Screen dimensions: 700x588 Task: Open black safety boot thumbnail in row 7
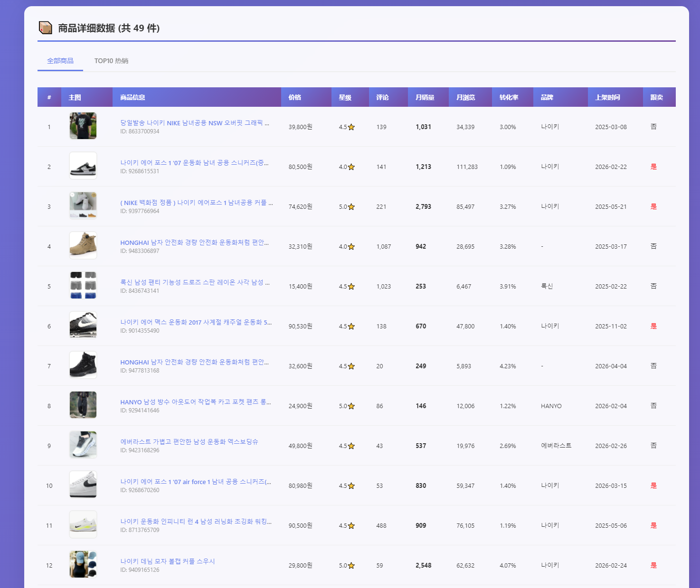tap(83, 365)
